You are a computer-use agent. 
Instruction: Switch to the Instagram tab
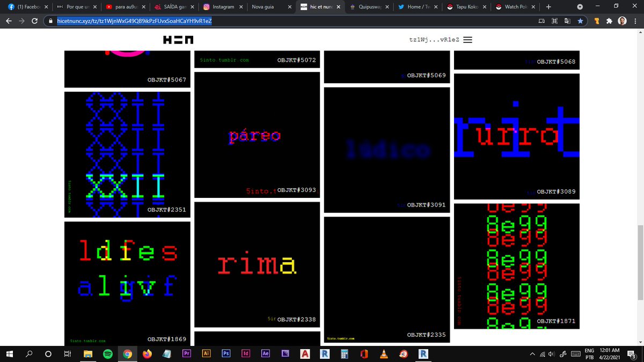[222, 7]
